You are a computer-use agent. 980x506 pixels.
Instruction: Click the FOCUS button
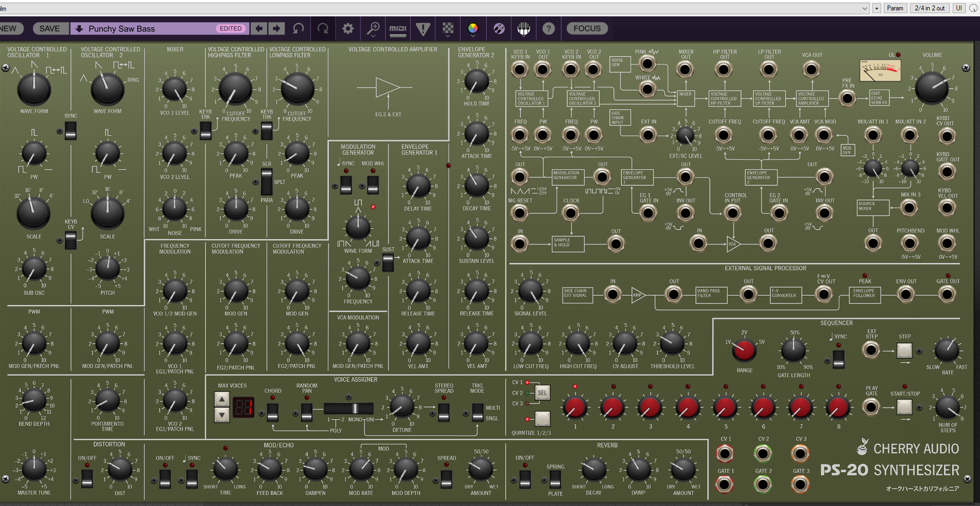click(587, 28)
